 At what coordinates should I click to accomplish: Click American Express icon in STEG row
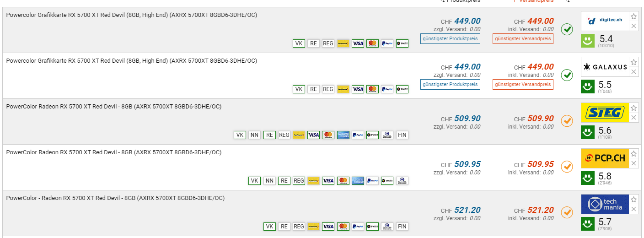click(343, 135)
